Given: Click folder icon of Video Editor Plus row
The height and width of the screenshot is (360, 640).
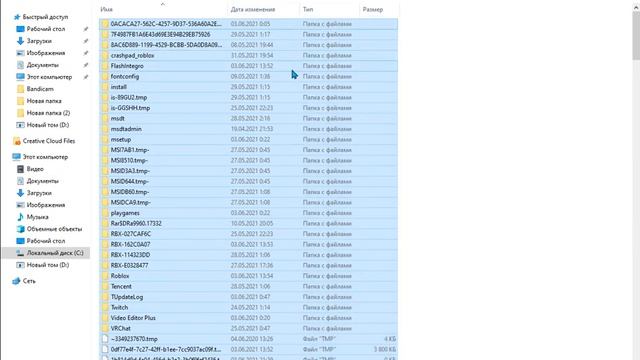Looking at the screenshot, I should point(105,318).
